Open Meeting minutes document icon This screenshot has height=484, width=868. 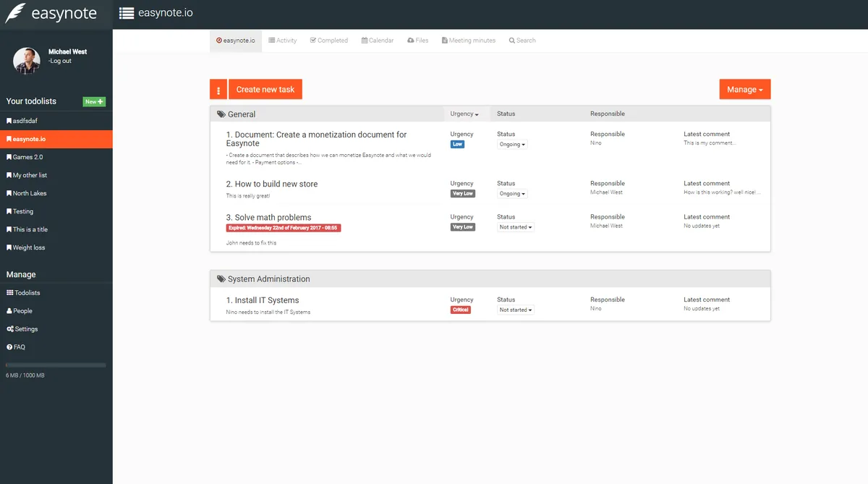click(444, 40)
